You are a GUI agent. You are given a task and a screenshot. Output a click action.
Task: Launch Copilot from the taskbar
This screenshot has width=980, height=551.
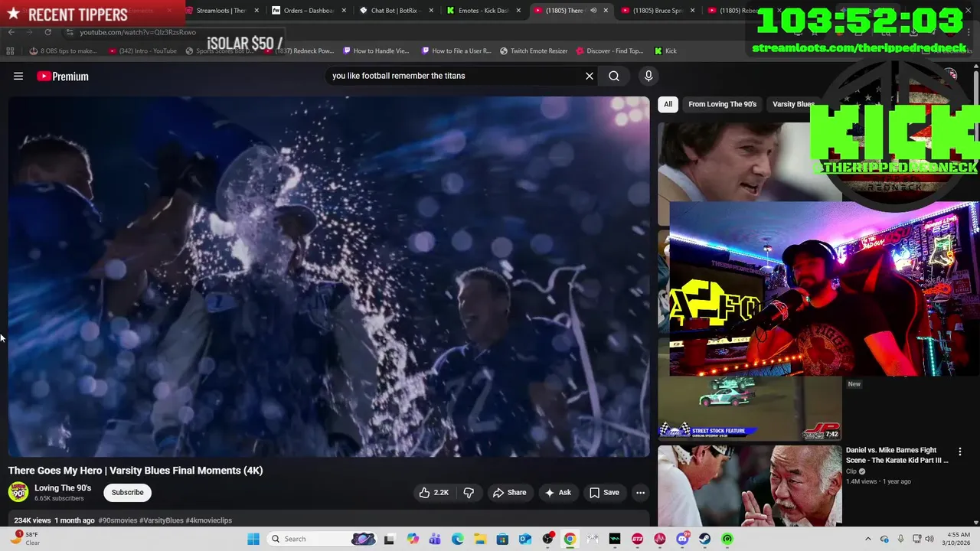[413, 539]
